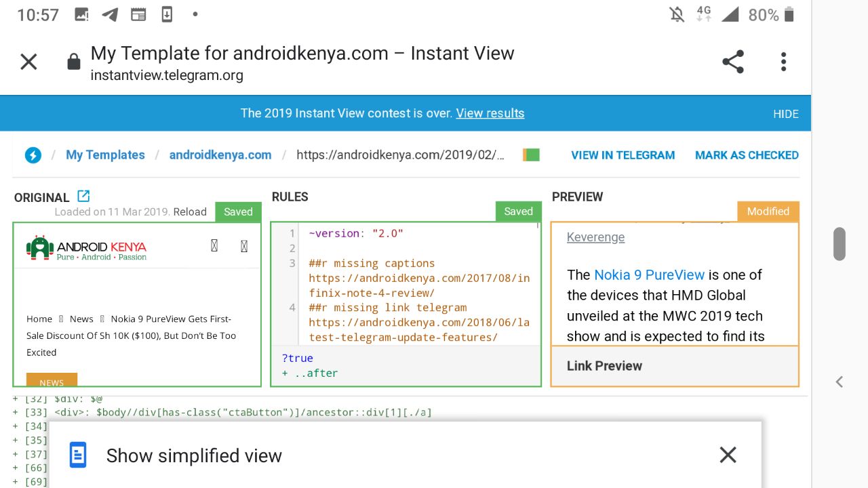This screenshot has height=488, width=868.
Task: Dismiss the Show simplified view banner
Action: (x=728, y=455)
